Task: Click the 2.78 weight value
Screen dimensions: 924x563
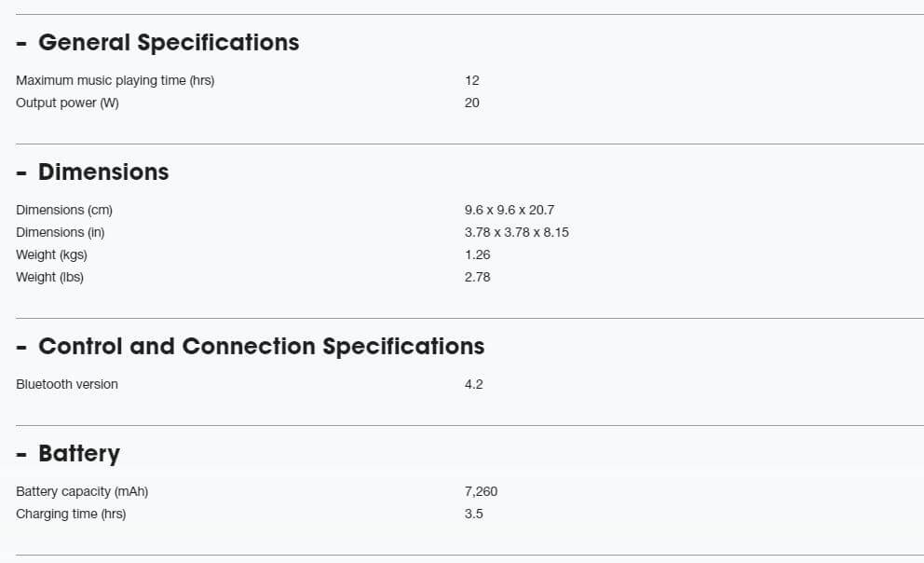Action: (477, 278)
